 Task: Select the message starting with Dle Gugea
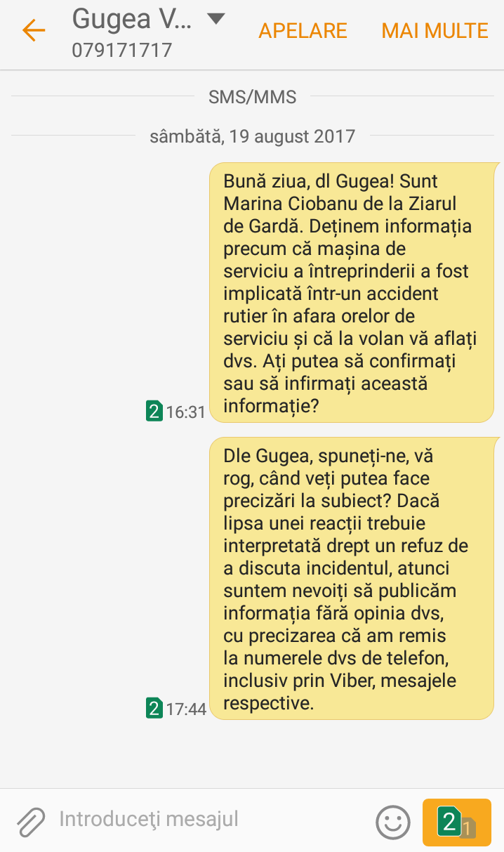(x=354, y=578)
